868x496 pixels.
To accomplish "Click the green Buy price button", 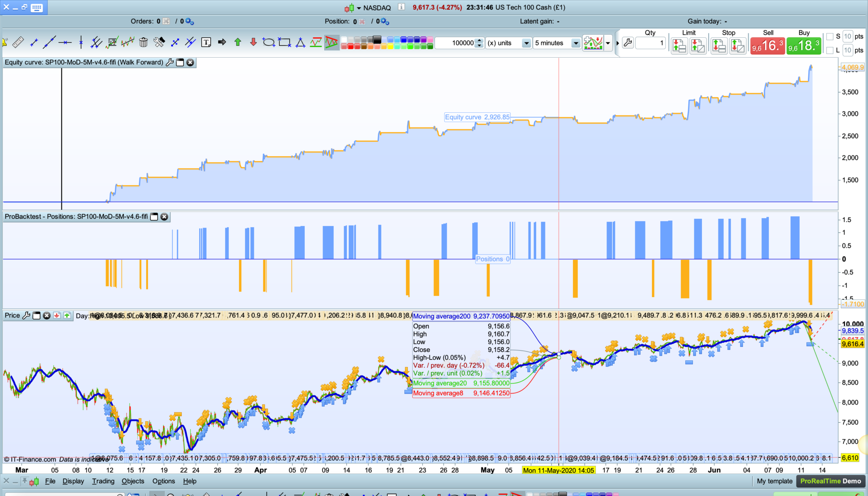I will pyautogui.click(x=804, y=46).
